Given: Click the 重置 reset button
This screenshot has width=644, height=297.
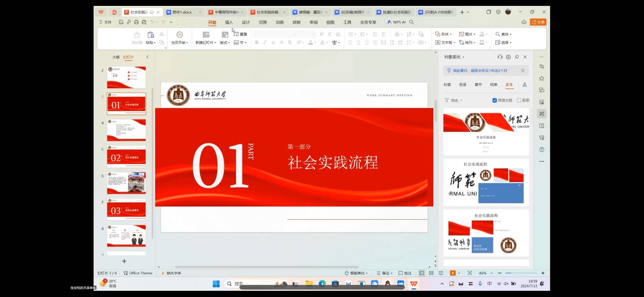Looking at the screenshot, I should (x=240, y=34).
